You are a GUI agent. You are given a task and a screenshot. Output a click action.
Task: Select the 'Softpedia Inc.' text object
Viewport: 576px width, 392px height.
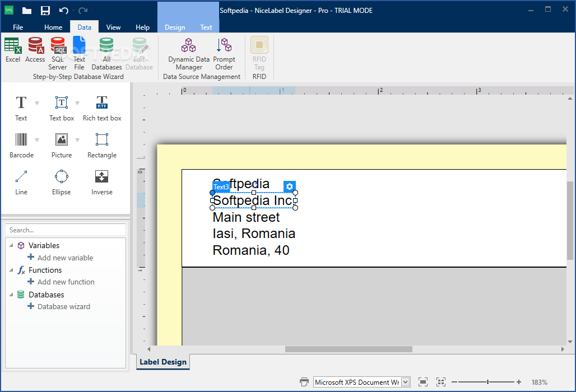point(254,200)
